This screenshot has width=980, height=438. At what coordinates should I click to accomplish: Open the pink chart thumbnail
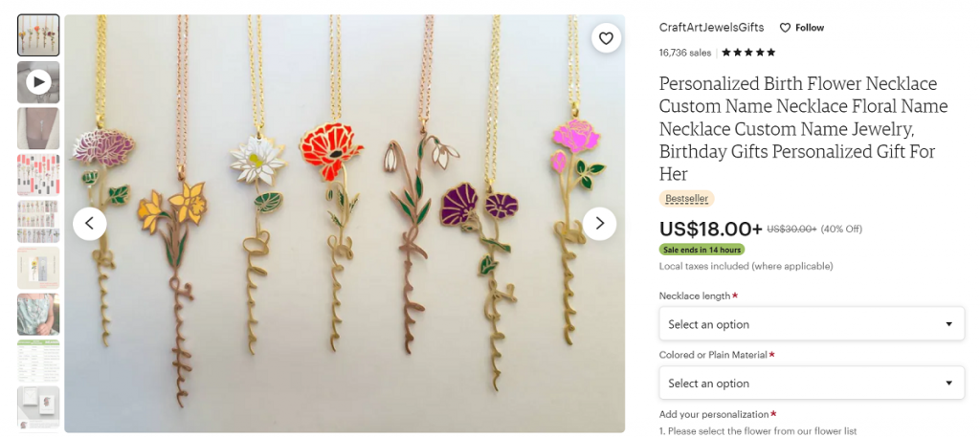coord(38,175)
